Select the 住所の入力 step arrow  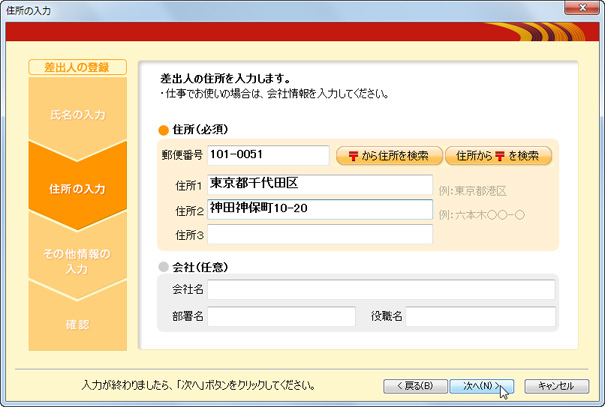point(77,188)
